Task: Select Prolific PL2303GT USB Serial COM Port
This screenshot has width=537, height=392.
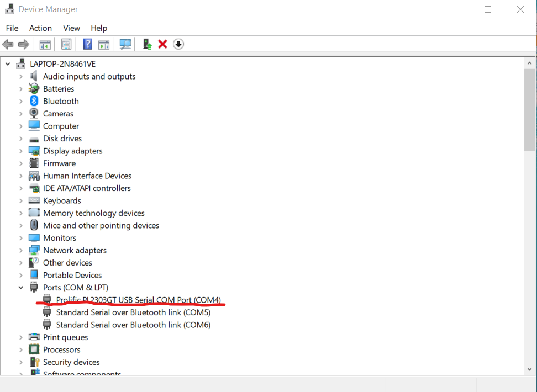Action: coord(138,300)
